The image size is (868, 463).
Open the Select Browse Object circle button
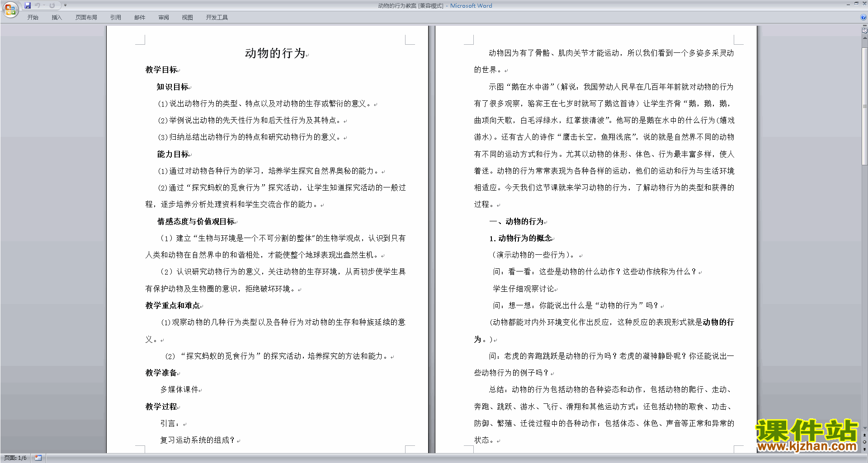point(864,442)
